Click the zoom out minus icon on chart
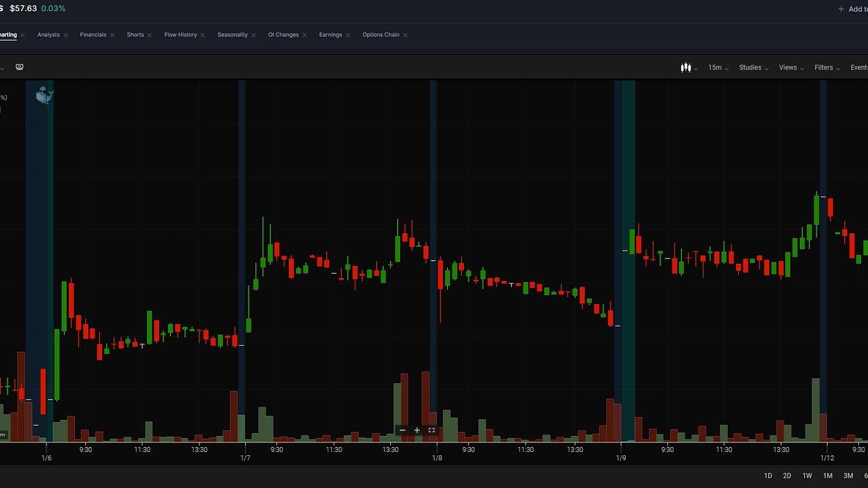868x488 pixels. click(402, 430)
